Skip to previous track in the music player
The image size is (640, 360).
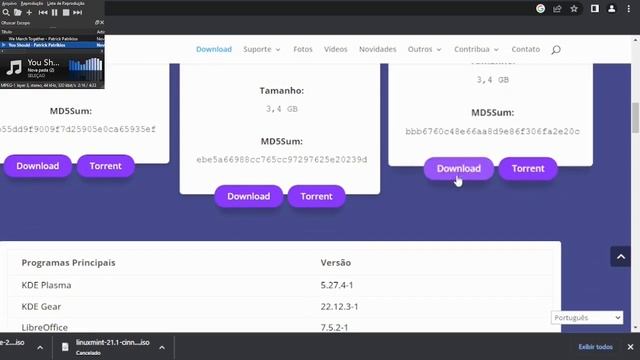pos(43,13)
